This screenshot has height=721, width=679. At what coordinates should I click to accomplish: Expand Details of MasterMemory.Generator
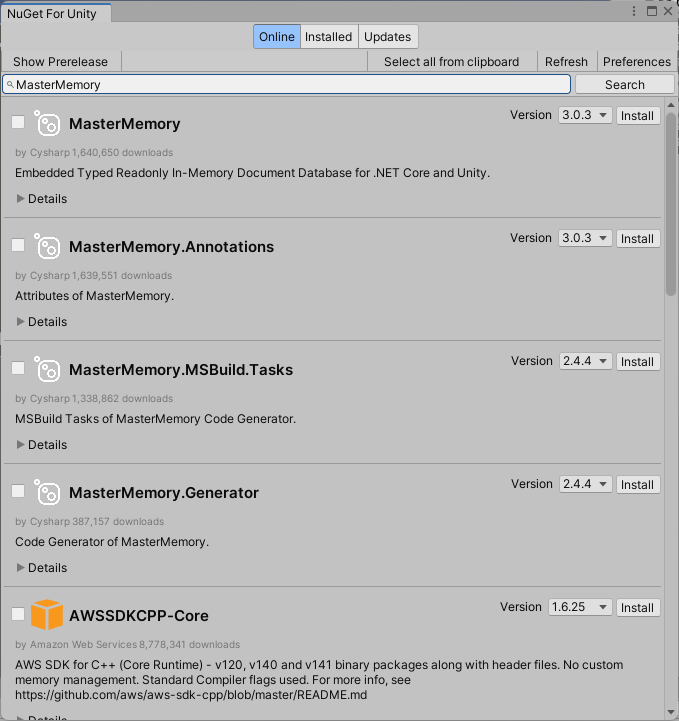[x=42, y=568]
